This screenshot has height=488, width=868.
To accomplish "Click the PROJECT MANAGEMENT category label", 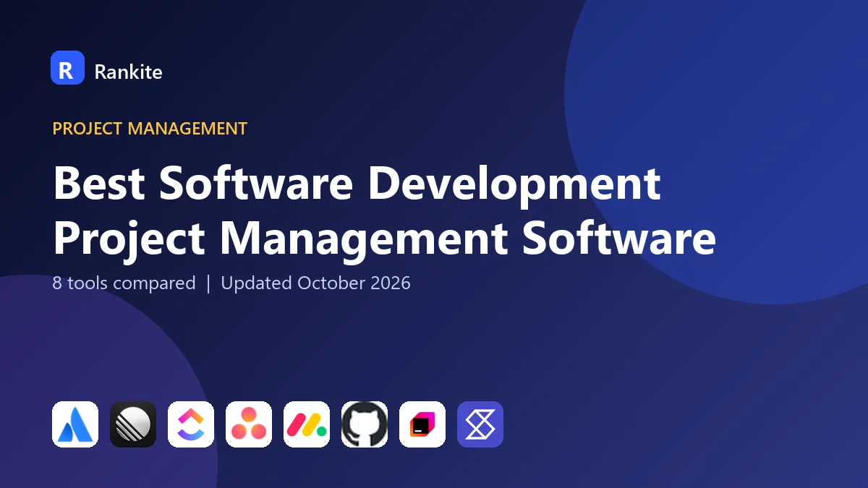I will point(150,129).
